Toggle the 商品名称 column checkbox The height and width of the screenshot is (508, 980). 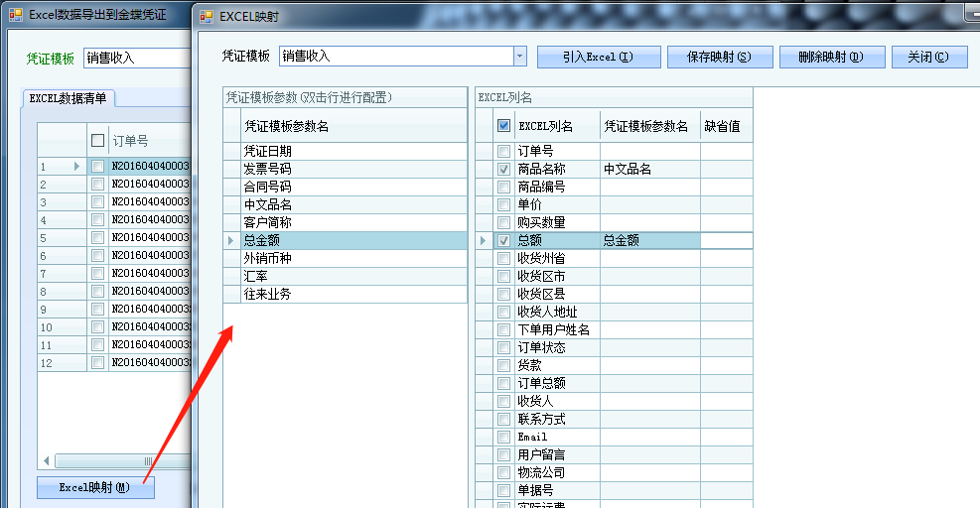point(503,170)
